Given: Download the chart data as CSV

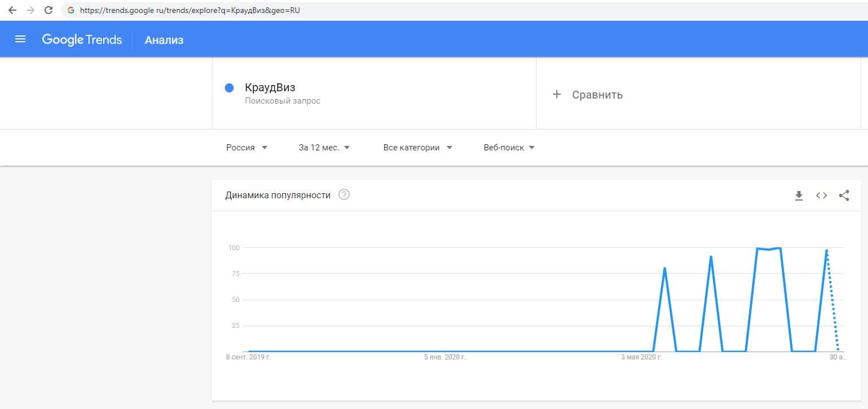Looking at the screenshot, I should click(x=799, y=195).
